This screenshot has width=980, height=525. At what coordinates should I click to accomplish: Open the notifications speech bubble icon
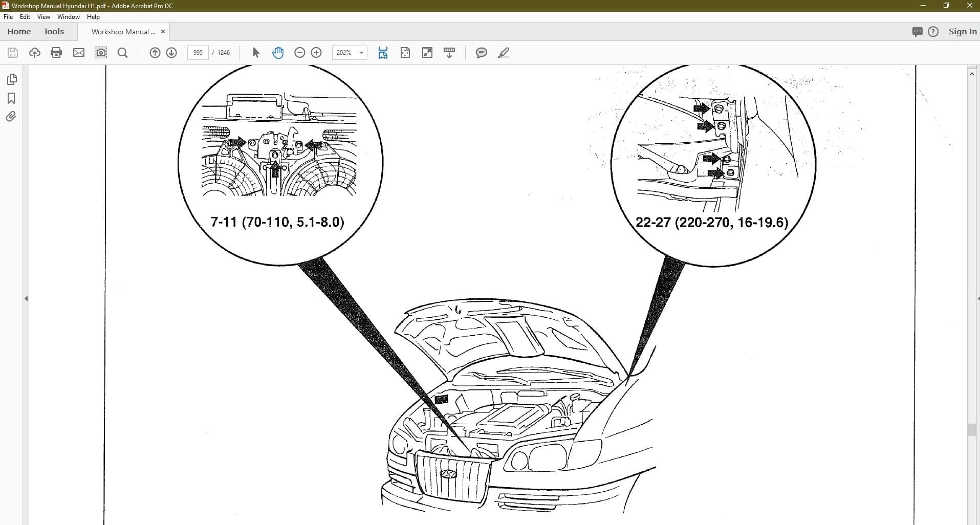coord(917,32)
